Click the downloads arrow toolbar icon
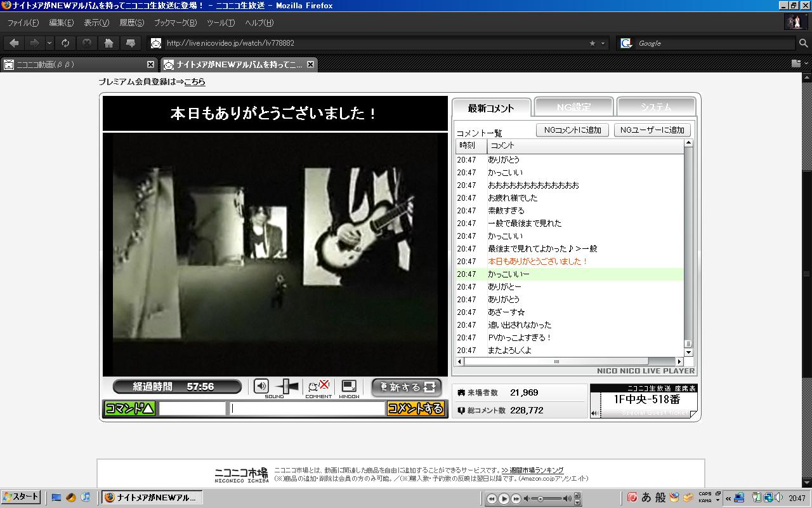 click(131, 43)
